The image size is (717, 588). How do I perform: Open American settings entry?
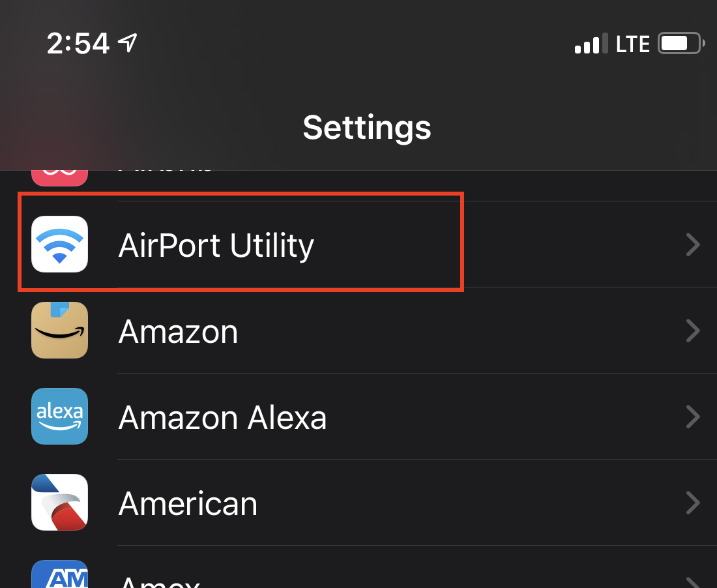pos(358,502)
